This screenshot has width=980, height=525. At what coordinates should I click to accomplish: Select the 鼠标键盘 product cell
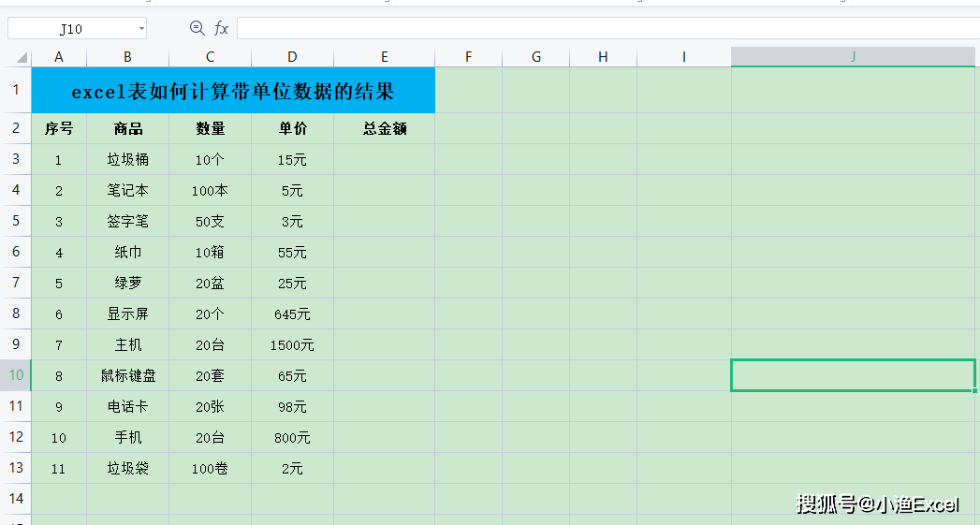coord(127,376)
